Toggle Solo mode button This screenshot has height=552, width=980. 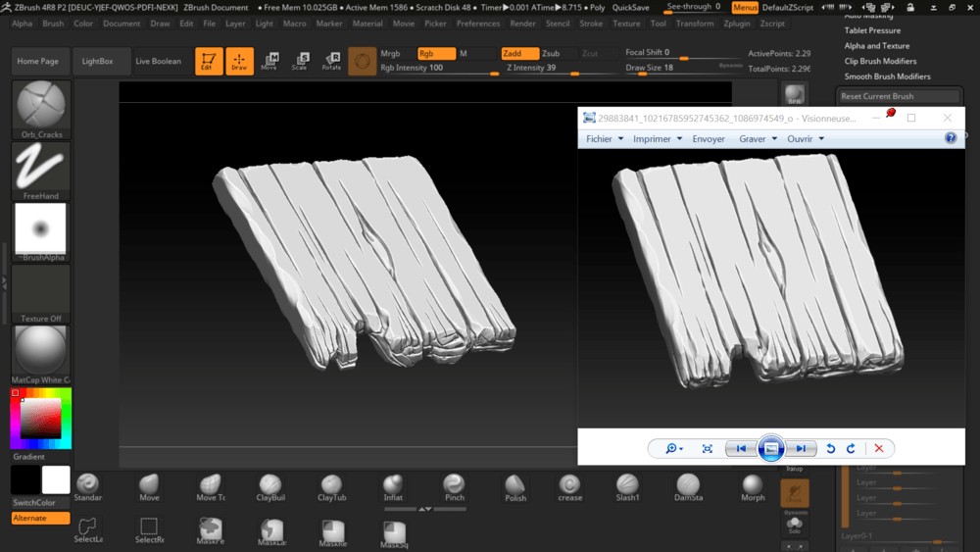click(x=795, y=524)
